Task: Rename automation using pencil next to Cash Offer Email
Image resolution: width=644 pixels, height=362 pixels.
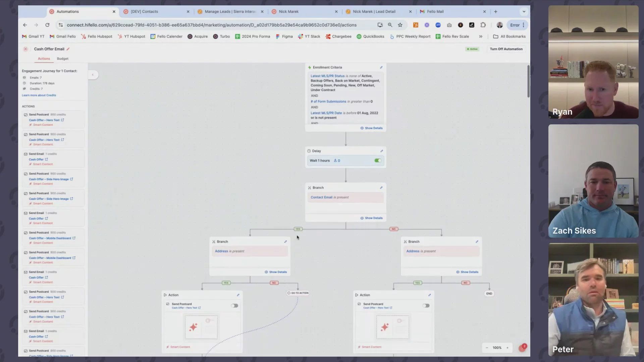Action: (68, 49)
